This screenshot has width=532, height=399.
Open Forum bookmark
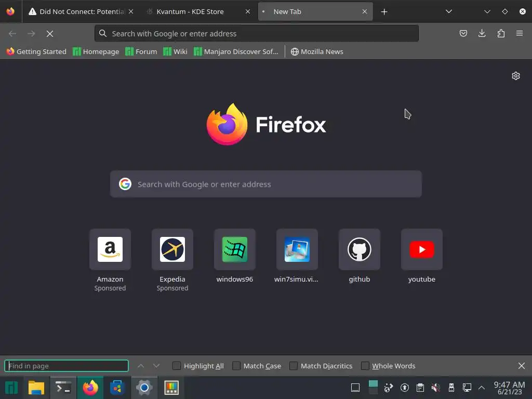click(141, 51)
